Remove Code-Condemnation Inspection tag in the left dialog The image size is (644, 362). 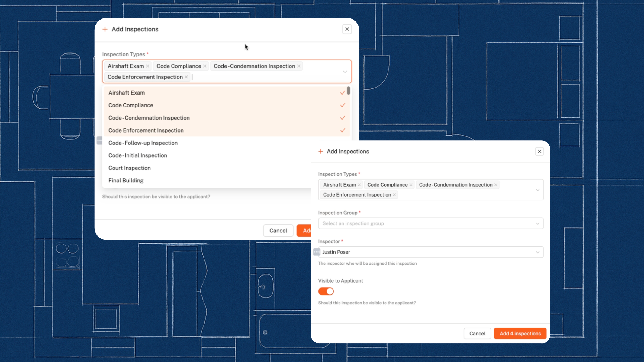pyautogui.click(x=299, y=66)
